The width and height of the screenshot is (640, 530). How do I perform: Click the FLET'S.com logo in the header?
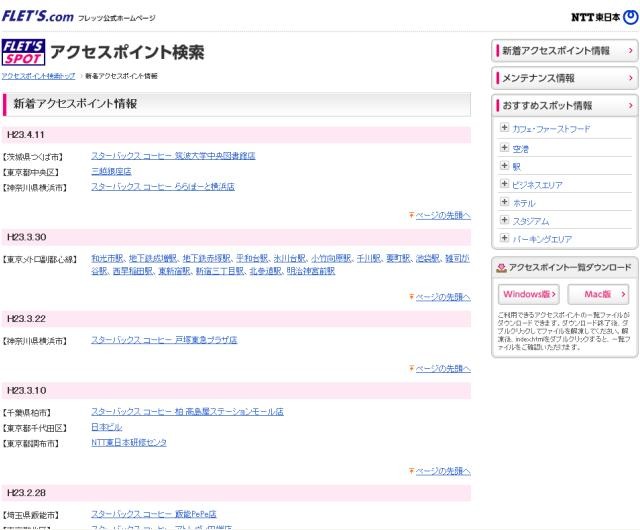(x=38, y=16)
